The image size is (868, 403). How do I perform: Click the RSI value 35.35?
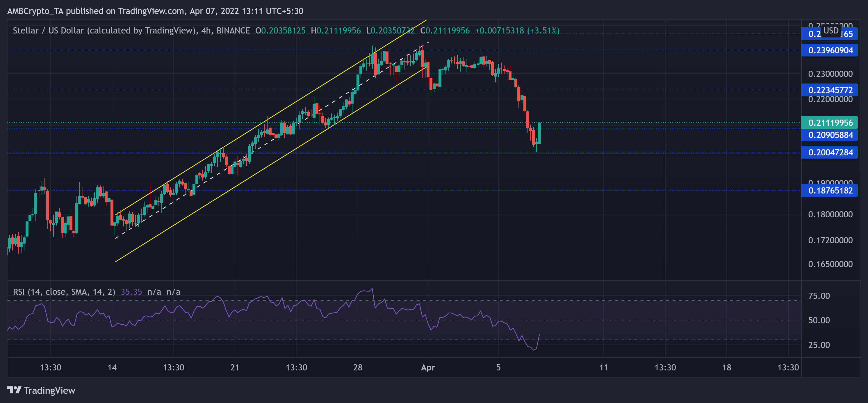131,292
